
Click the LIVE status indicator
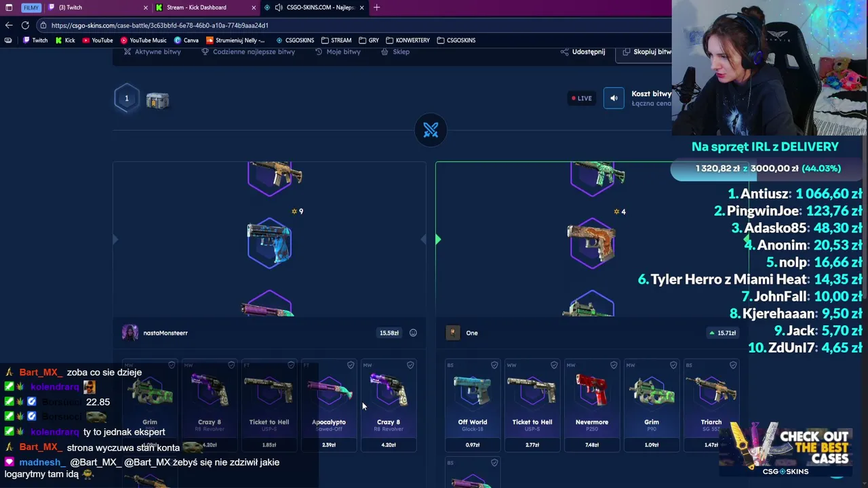(x=581, y=98)
